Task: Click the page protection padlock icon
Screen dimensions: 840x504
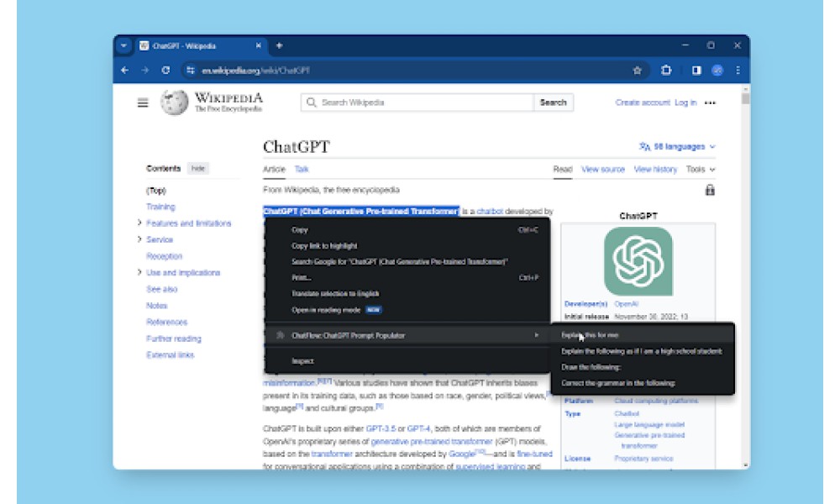Action: click(x=710, y=190)
